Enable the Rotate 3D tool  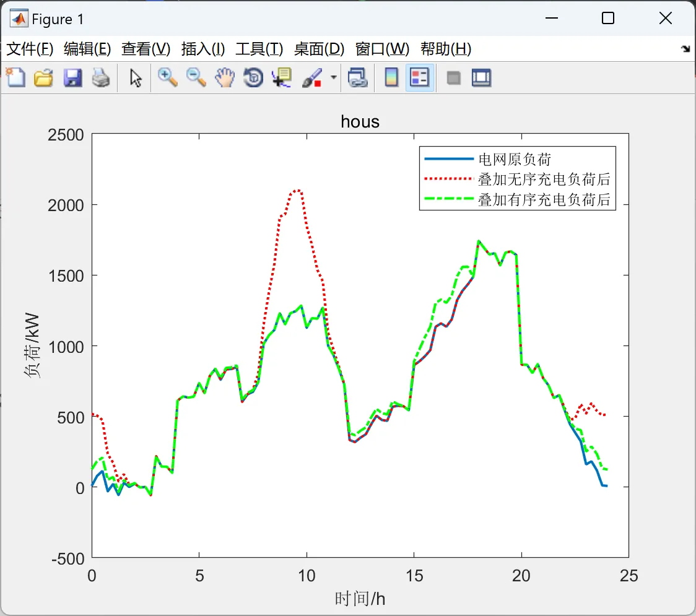[253, 77]
